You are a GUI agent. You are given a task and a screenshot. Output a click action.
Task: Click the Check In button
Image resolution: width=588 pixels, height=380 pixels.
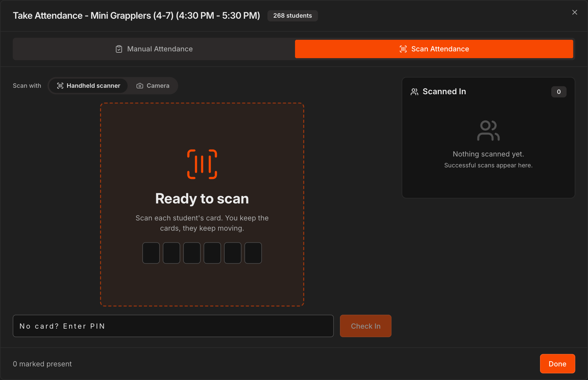[365, 326]
